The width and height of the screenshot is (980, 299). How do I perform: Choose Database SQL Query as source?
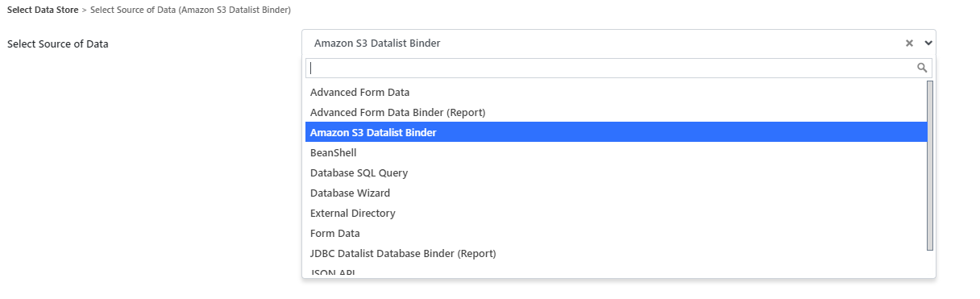tap(616, 172)
